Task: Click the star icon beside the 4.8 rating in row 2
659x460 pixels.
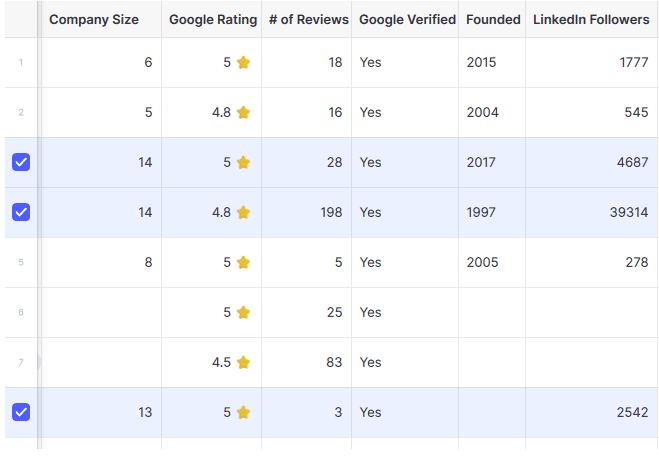Action: coord(243,112)
